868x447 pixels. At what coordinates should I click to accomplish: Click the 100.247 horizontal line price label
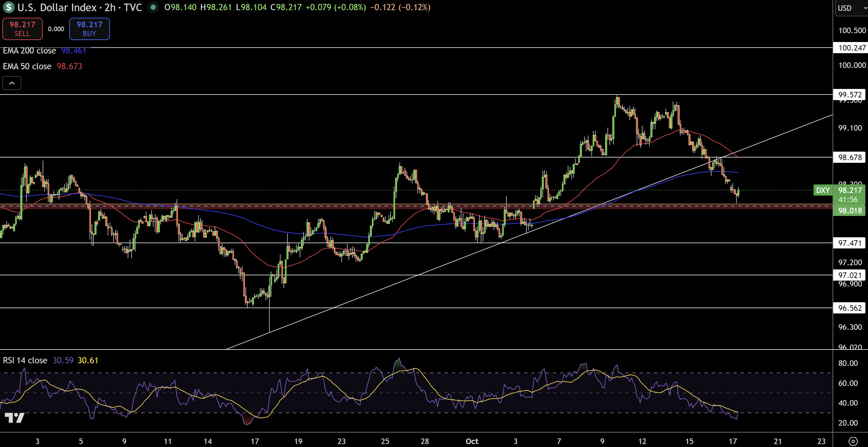point(850,48)
